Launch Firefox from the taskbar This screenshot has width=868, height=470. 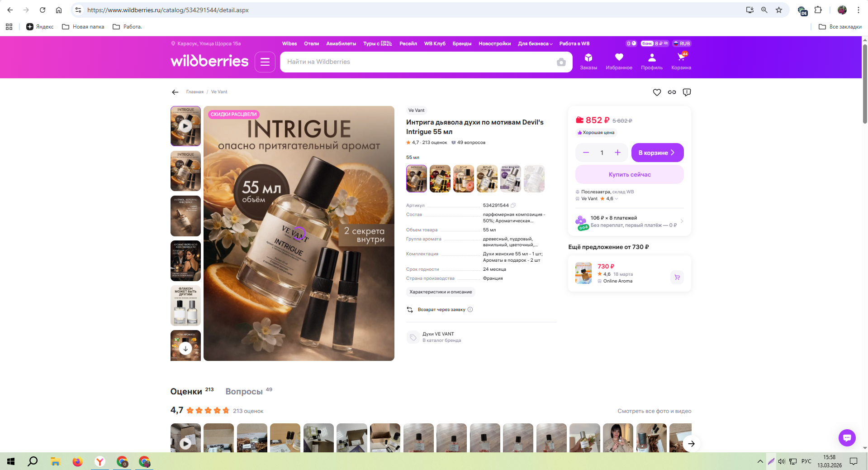[x=78, y=461]
